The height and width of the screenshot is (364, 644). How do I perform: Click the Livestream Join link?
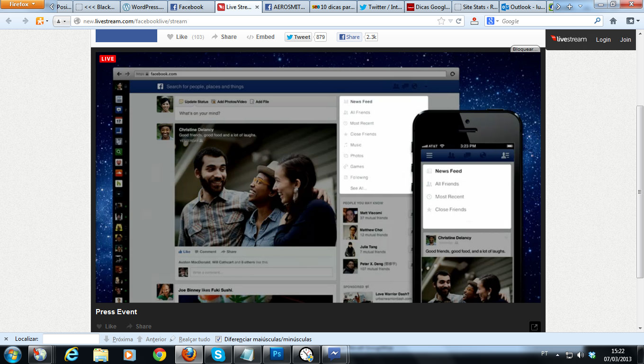click(x=626, y=40)
